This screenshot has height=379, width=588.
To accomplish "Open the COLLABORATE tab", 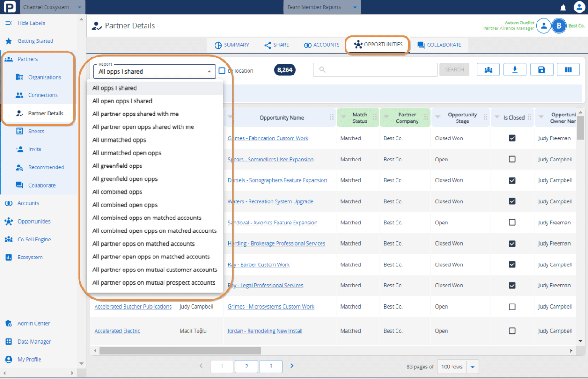I will pyautogui.click(x=439, y=45).
